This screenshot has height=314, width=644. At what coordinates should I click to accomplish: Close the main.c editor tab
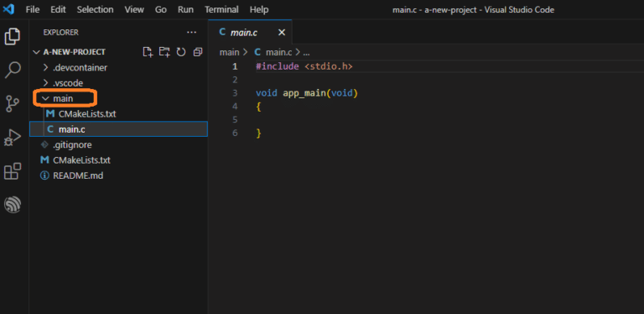click(x=282, y=32)
